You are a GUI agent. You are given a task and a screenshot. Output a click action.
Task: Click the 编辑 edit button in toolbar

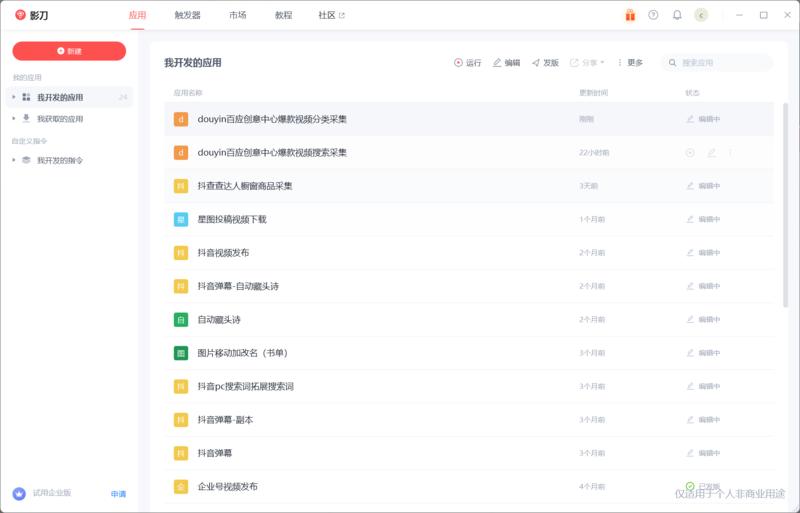click(506, 63)
